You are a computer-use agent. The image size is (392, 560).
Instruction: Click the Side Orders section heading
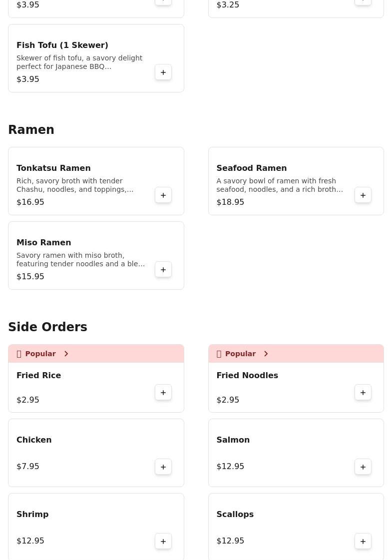click(47, 327)
